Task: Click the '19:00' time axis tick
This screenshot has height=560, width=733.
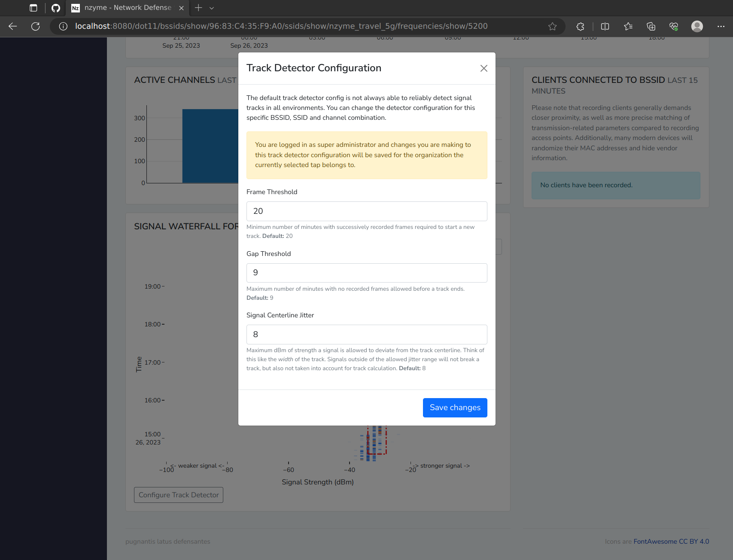Action: [152, 286]
